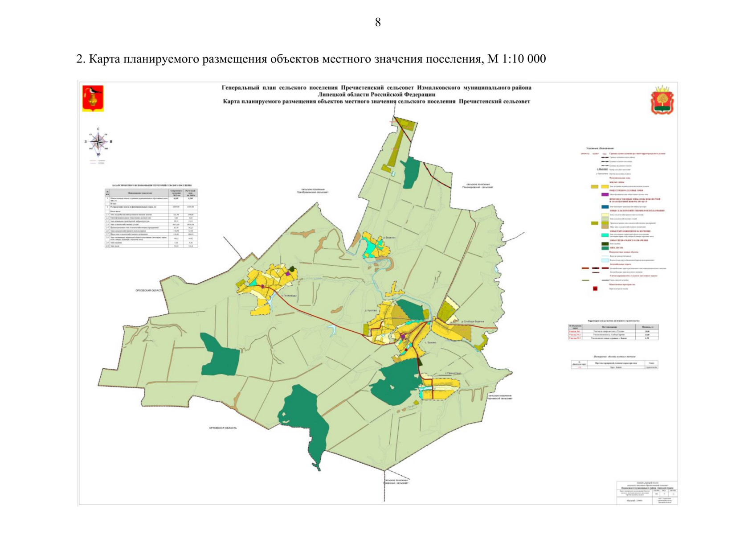Click the "Условные обозначения" legend title
Screen dimensions: 756x535
(600, 148)
